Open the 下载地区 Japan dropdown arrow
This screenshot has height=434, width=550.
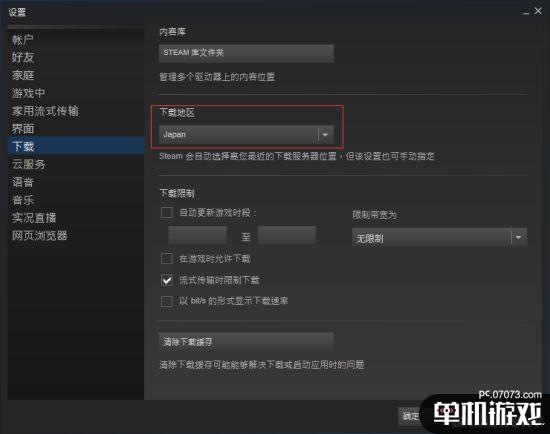[325, 134]
